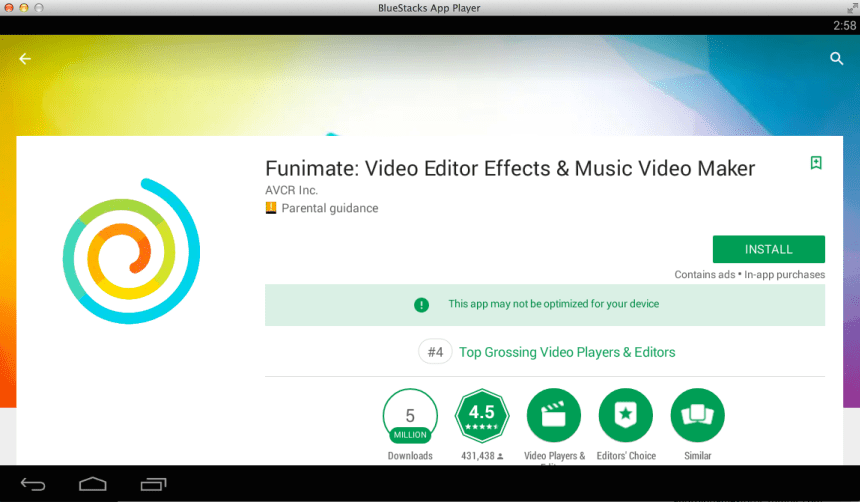This screenshot has height=502, width=860.
Task: Click the 'may not be optimized' notice text
Action: (x=553, y=304)
